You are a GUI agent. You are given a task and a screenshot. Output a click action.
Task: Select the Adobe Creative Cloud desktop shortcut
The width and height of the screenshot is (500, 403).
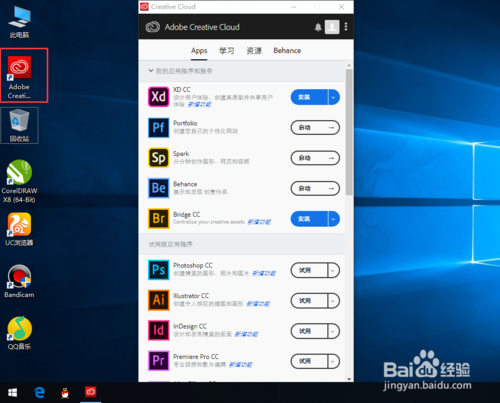19,77
